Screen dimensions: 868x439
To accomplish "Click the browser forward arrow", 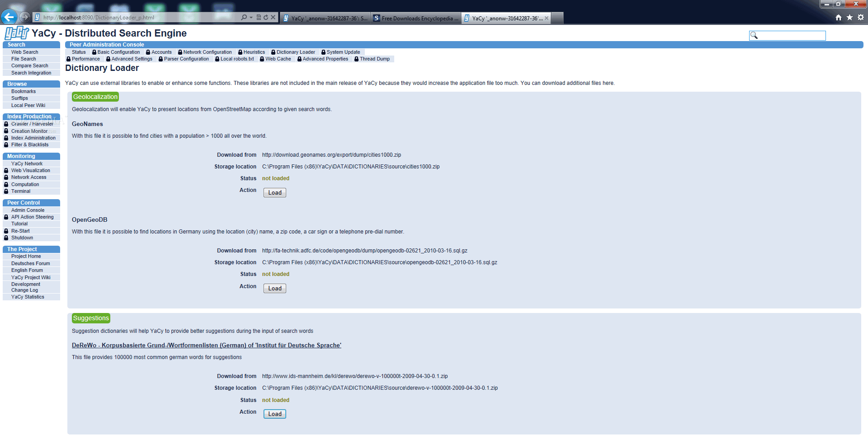I will tap(25, 17).
